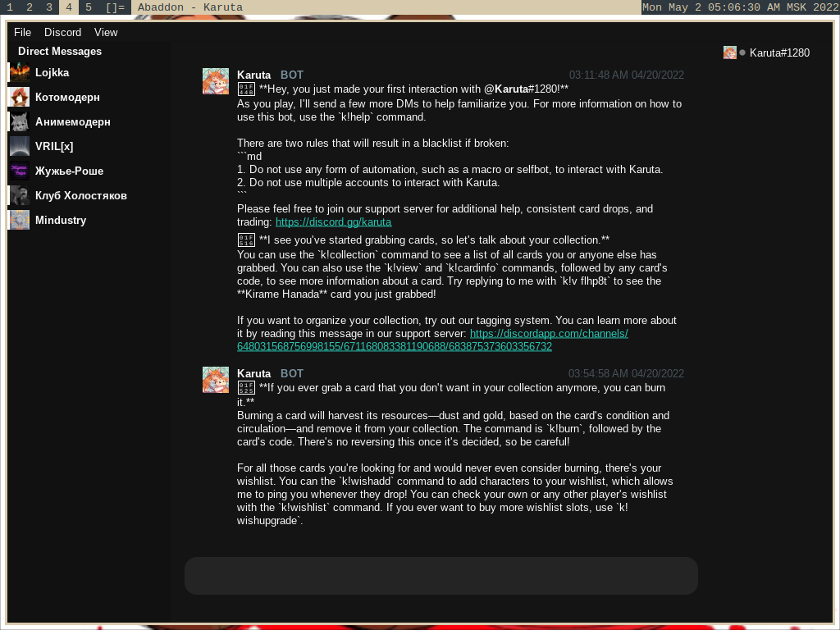
Task: Open the Анимемодерн server avatar icon
Action: point(20,122)
